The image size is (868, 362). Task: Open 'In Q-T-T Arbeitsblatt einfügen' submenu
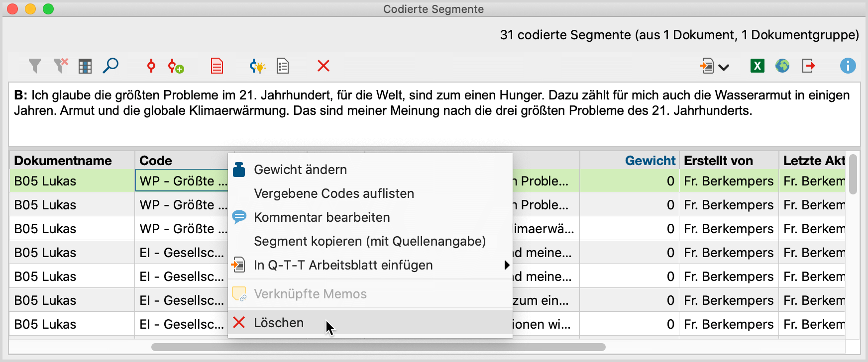370,265
